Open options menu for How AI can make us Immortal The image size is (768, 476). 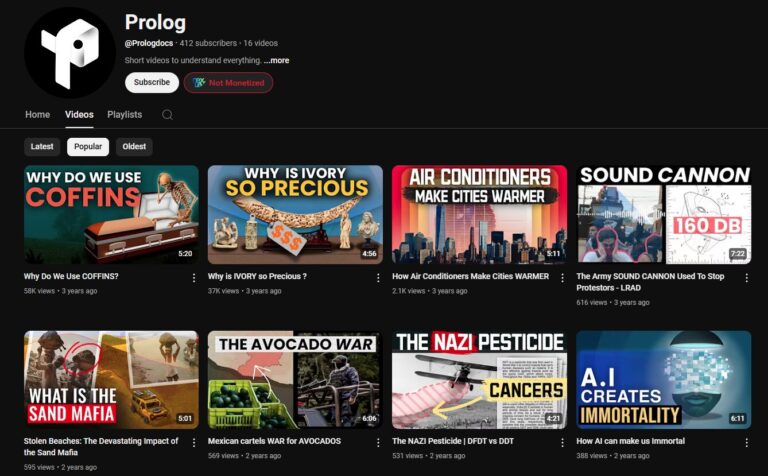746,443
